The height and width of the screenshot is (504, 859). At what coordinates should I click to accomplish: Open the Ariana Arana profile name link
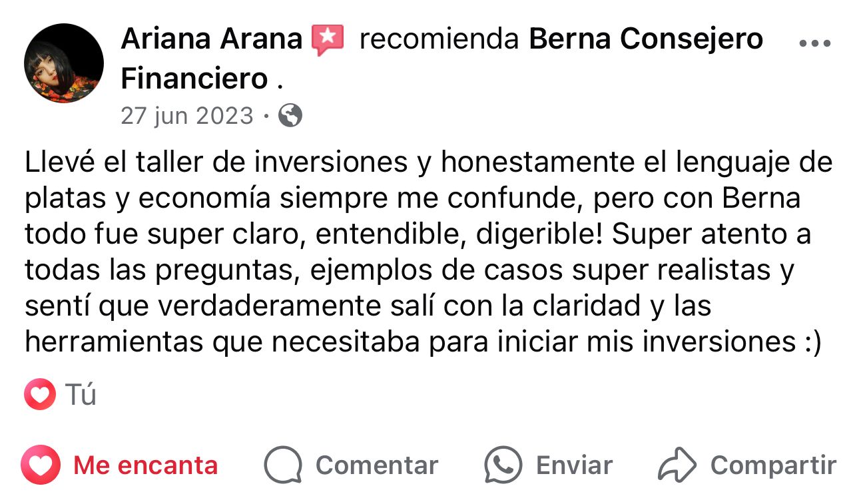[x=211, y=40]
